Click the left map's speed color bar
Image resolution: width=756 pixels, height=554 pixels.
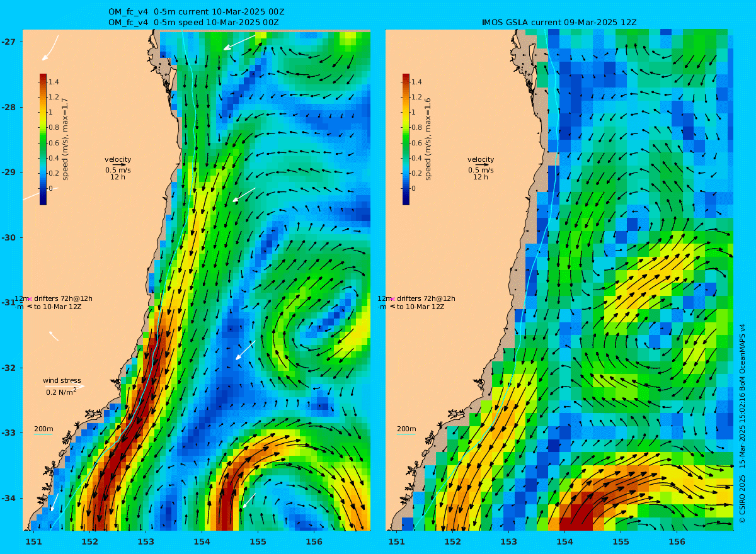pyautogui.click(x=43, y=139)
